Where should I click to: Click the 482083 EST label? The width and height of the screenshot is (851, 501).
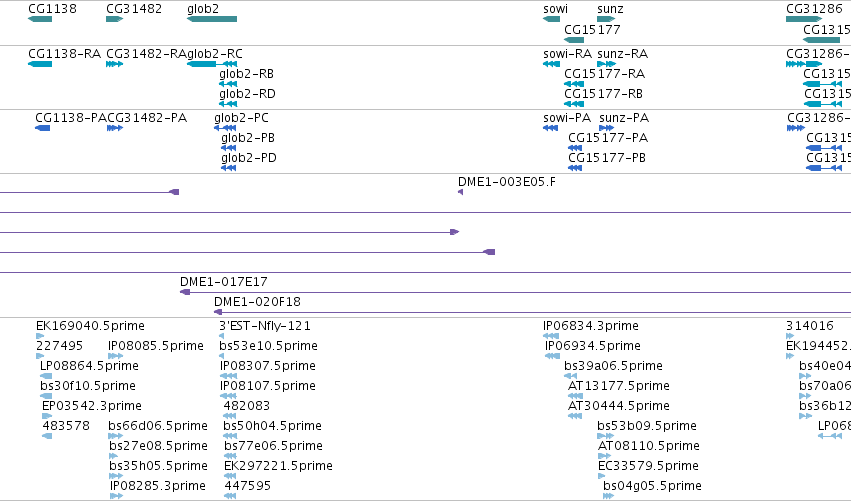coord(246,406)
